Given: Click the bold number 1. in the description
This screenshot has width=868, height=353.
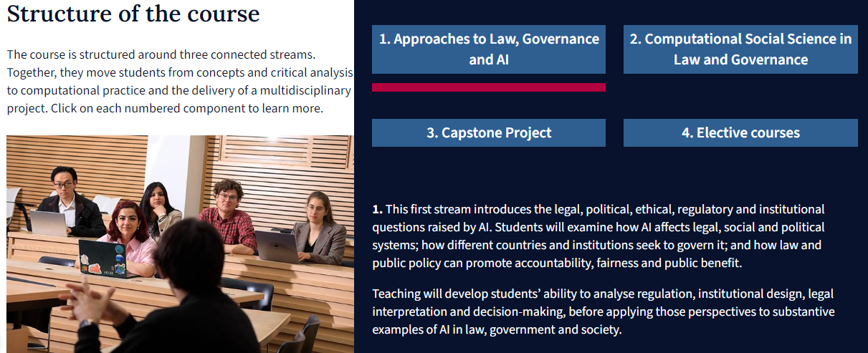Looking at the screenshot, I should click(x=378, y=210).
